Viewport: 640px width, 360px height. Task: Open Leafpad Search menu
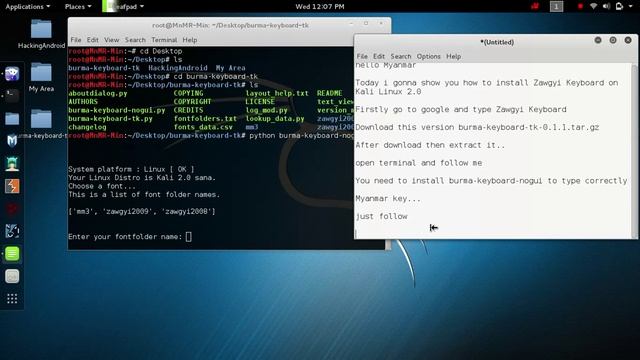click(x=401, y=56)
